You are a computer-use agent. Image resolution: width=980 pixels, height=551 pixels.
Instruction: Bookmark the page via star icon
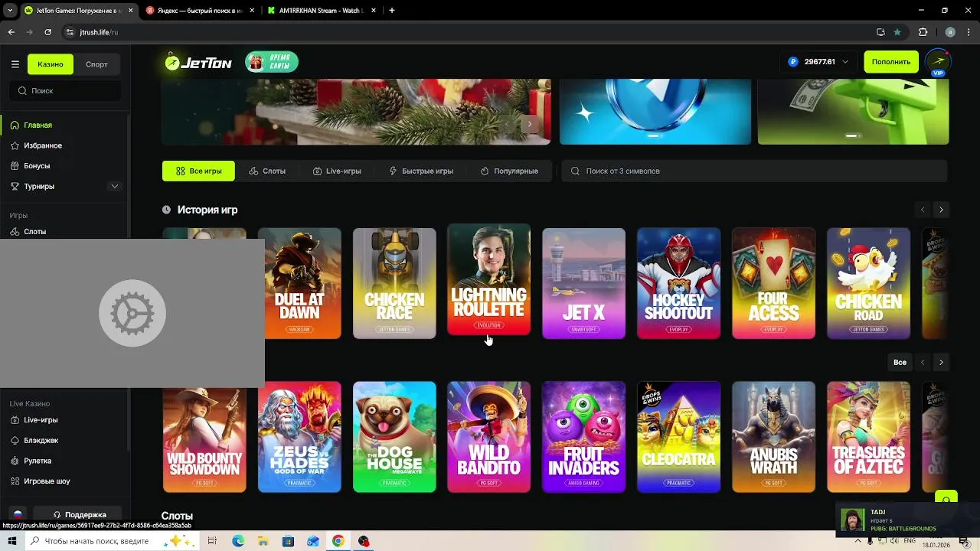[x=897, y=32]
